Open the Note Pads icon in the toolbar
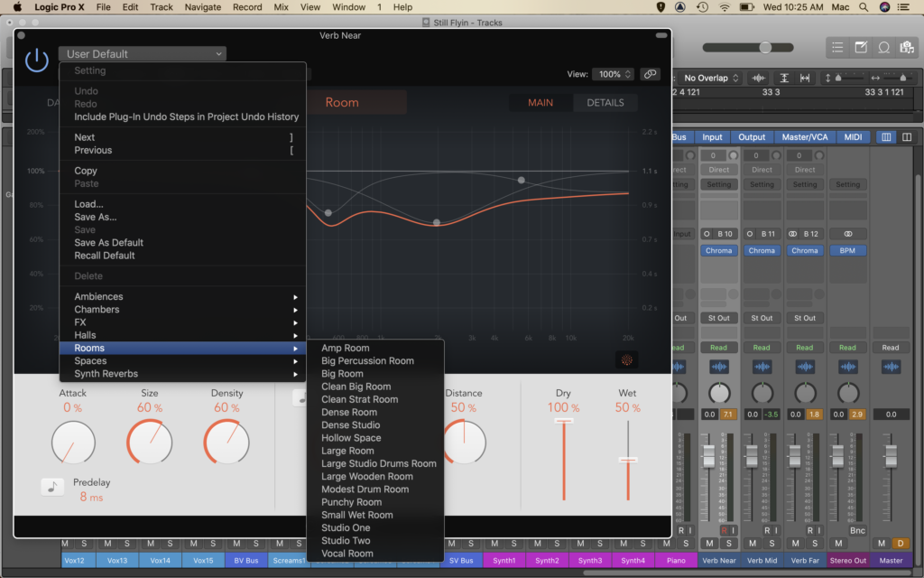This screenshot has height=578, width=924. pyautogui.click(x=859, y=47)
